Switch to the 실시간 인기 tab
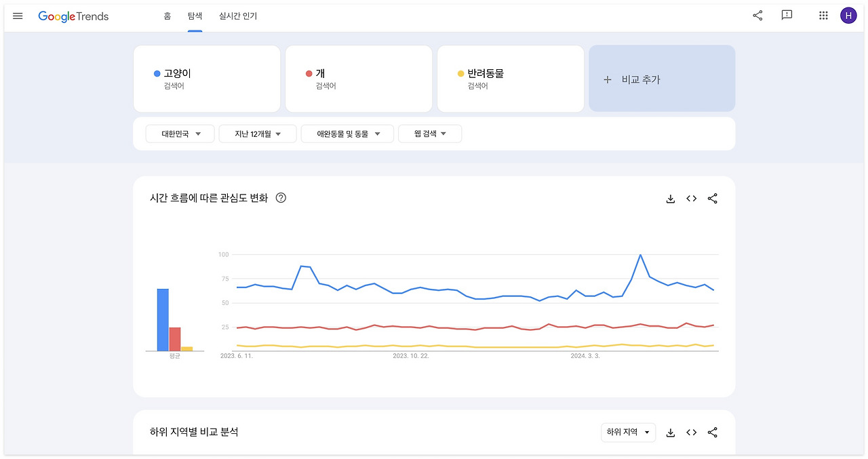 click(238, 16)
